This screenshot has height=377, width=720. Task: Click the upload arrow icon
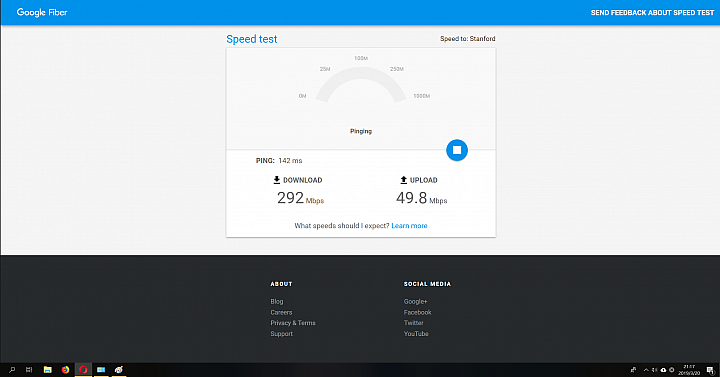tap(404, 180)
